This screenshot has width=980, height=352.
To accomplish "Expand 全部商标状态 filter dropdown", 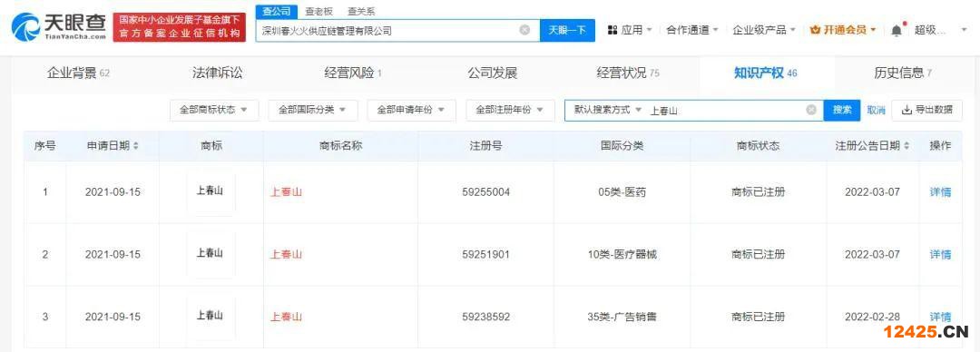I will pos(214,110).
